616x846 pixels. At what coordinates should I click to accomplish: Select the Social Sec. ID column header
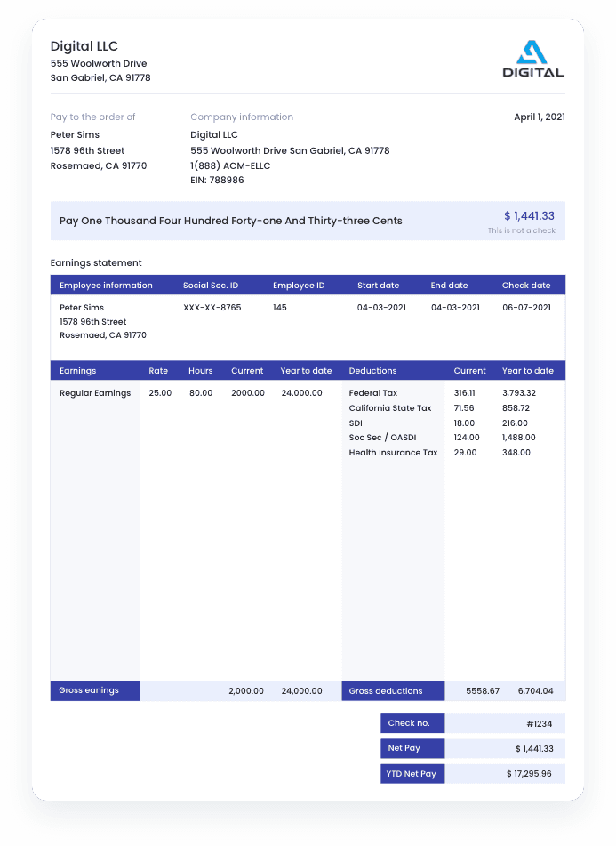211,286
